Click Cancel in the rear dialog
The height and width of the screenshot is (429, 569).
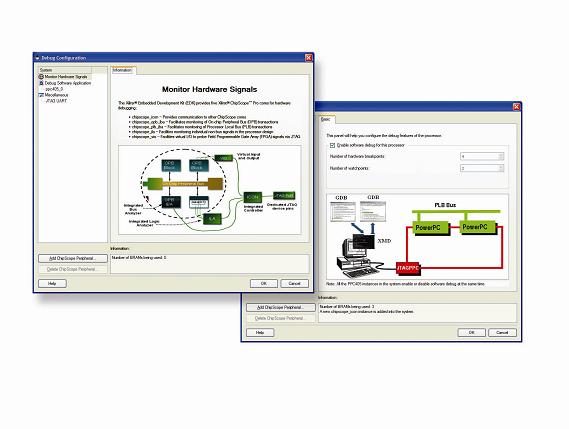(502, 332)
